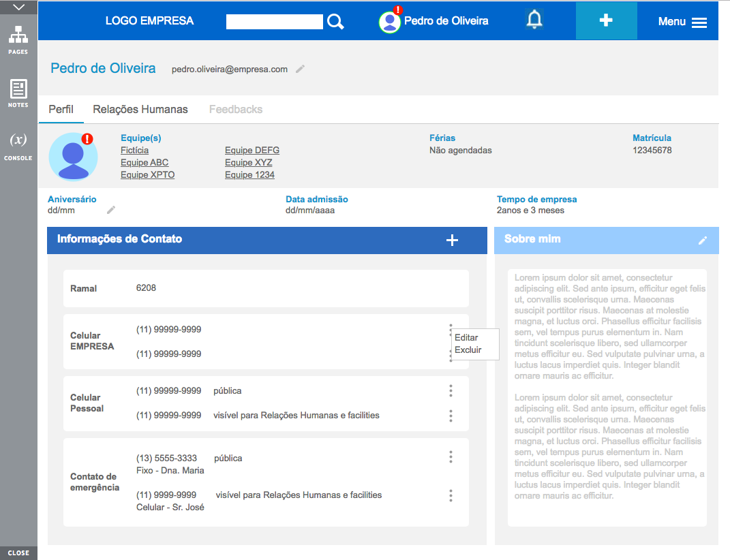Open the Notes panel in sidebar
This screenshot has height=560, width=730.
(18, 93)
